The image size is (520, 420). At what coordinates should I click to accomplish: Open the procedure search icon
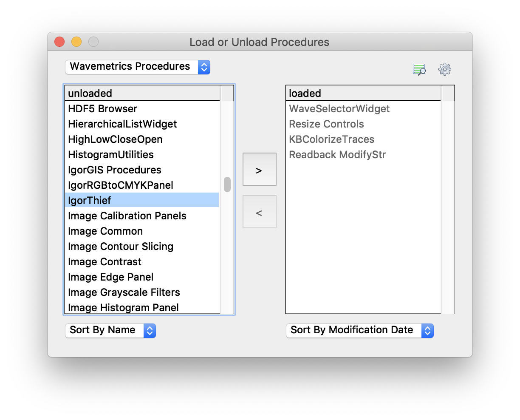tap(419, 69)
